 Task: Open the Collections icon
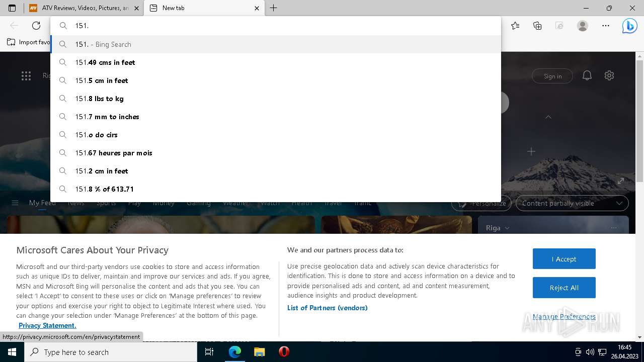tap(537, 26)
